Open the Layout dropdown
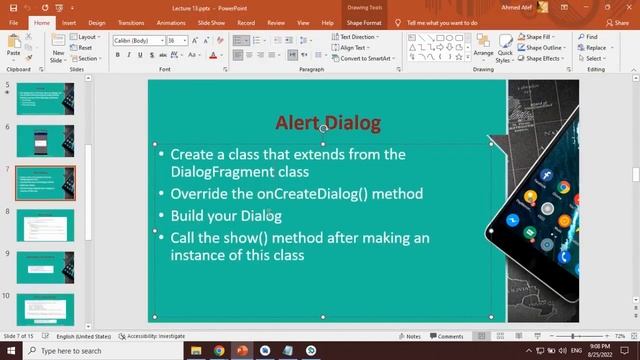This screenshot has width=640, height=360. [85, 37]
